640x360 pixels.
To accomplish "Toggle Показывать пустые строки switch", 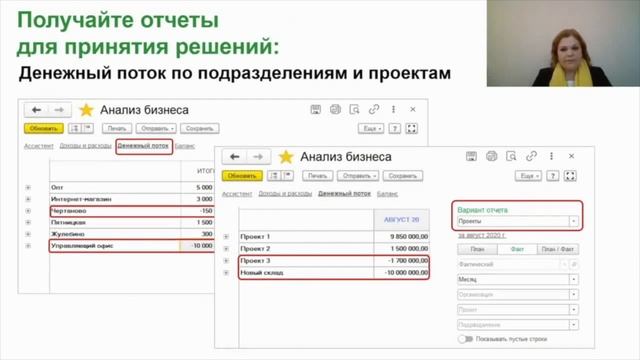I will coord(465,339).
